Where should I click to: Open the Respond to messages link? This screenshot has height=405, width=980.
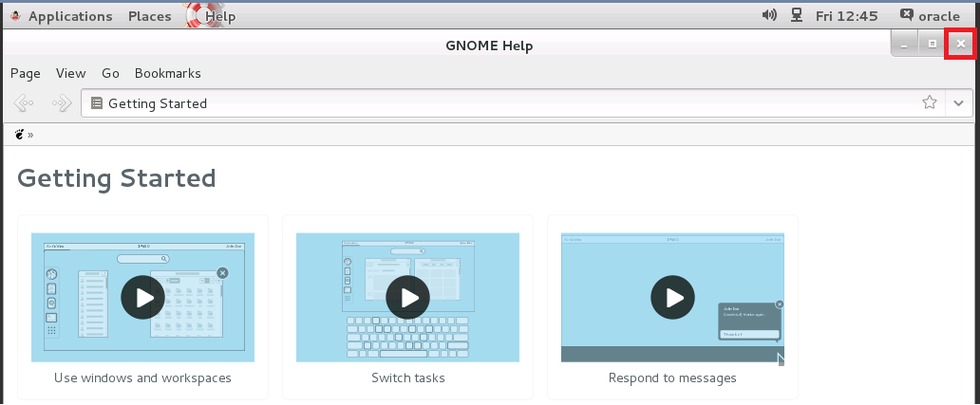tap(672, 378)
